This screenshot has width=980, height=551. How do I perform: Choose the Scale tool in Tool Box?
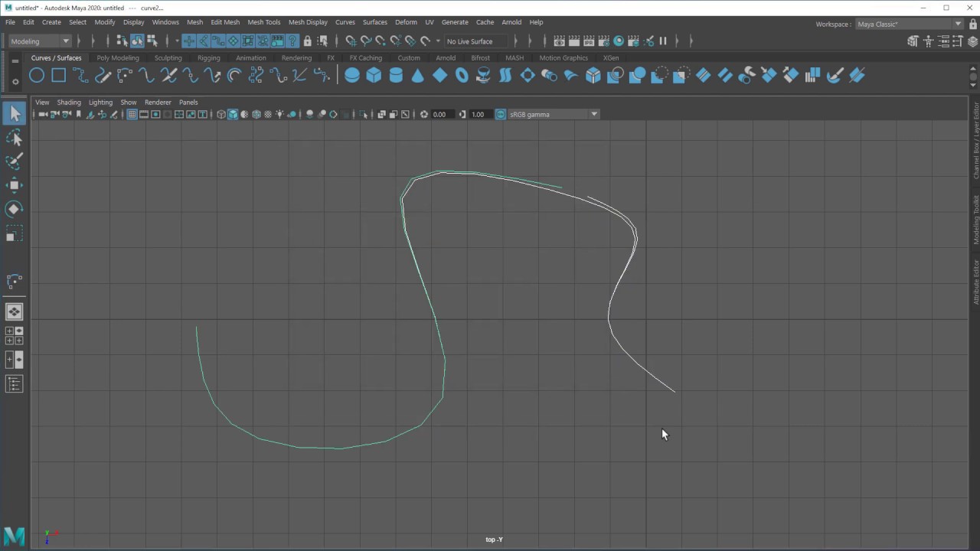tap(15, 233)
